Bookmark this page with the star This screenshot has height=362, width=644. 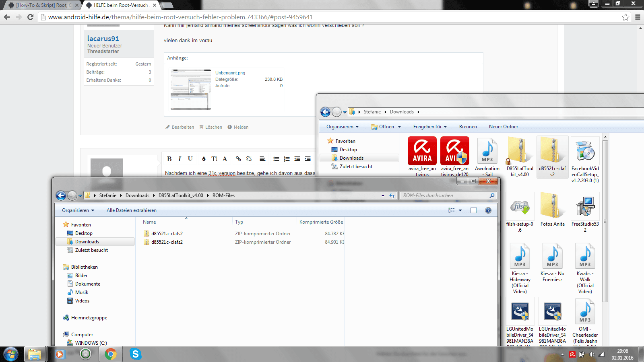click(x=625, y=17)
